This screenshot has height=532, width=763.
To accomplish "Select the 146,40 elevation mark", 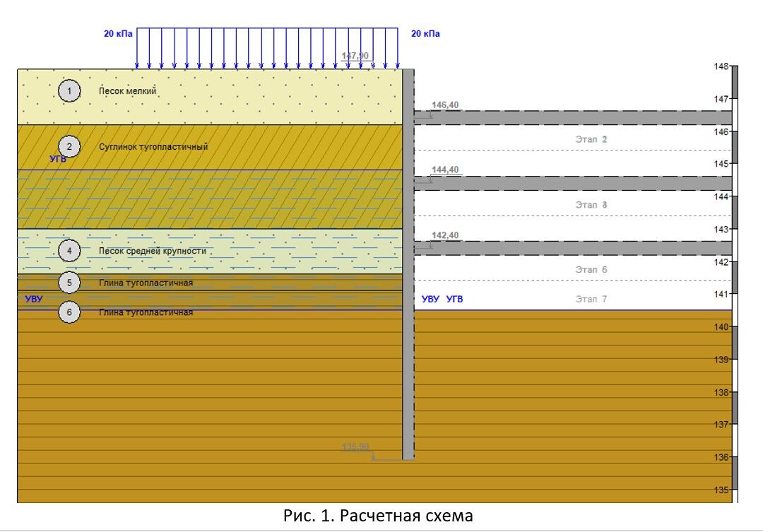I will (x=445, y=105).
